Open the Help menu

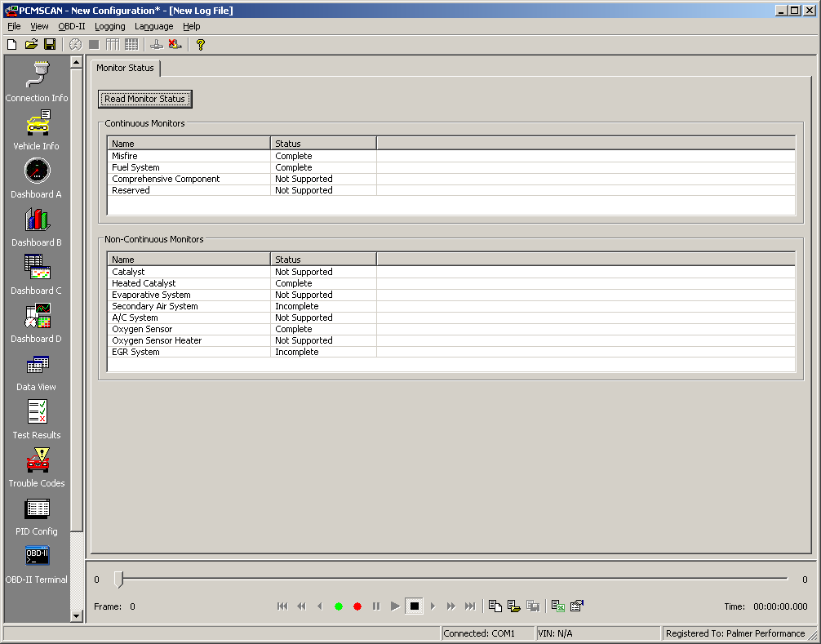tap(192, 26)
